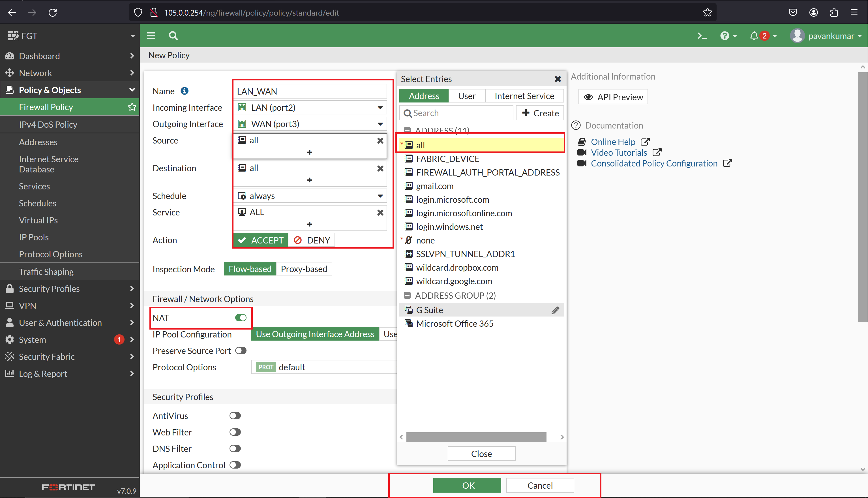Viewport: 868px width, 498px height.
Task: Open the CLI console icon
Action: tap(702, 36)
